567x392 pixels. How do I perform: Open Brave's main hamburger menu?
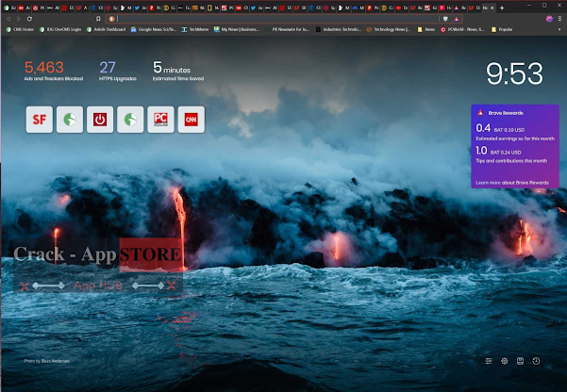click(559, 19)
